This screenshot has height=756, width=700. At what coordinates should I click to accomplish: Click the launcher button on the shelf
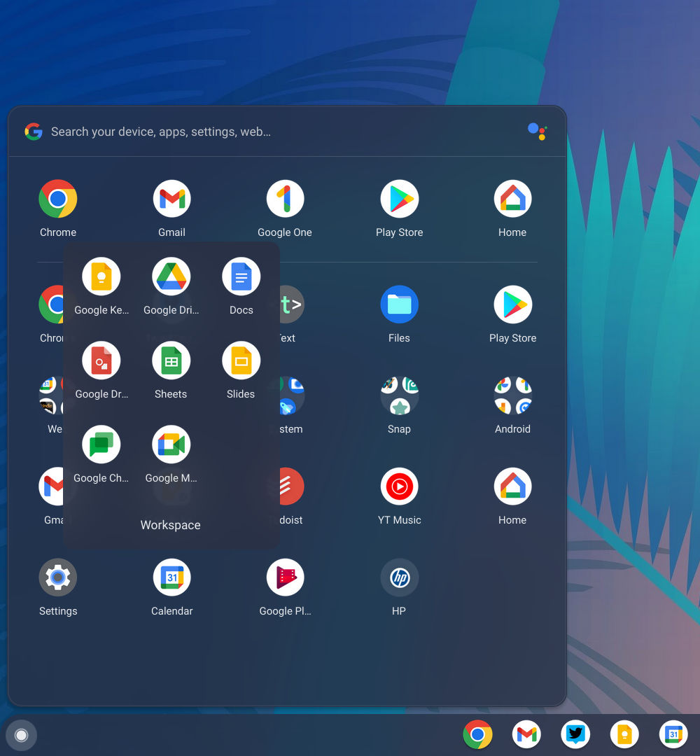click(21, 735)
